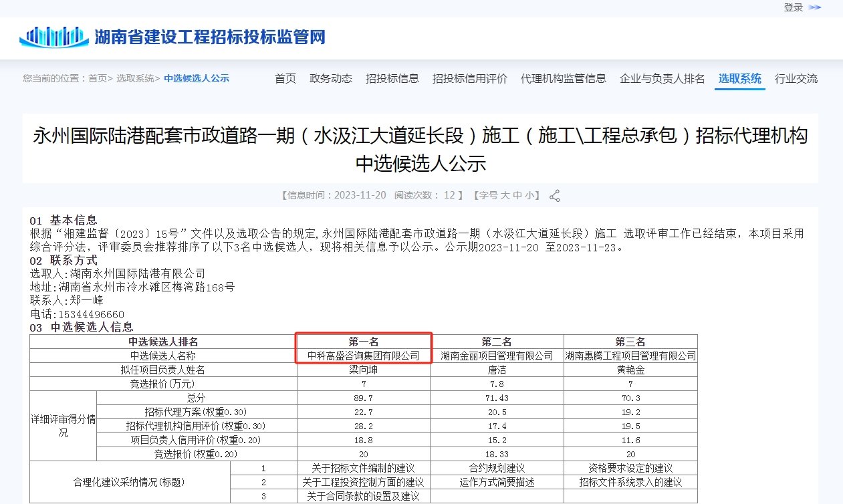The height and width of the screenshot is (504, 843).
Task: Select cell 湖南金丽项目管理有限公司
Action: click(497, 356)
